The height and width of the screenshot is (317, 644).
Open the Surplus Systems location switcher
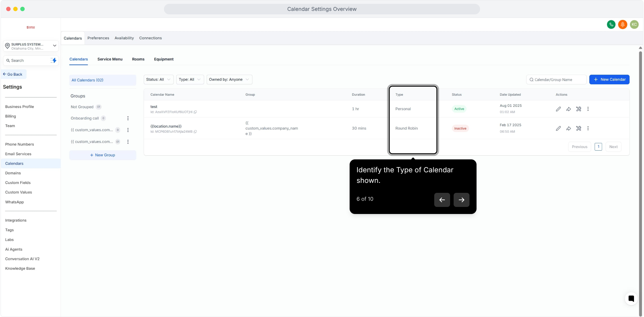point(31,46)
